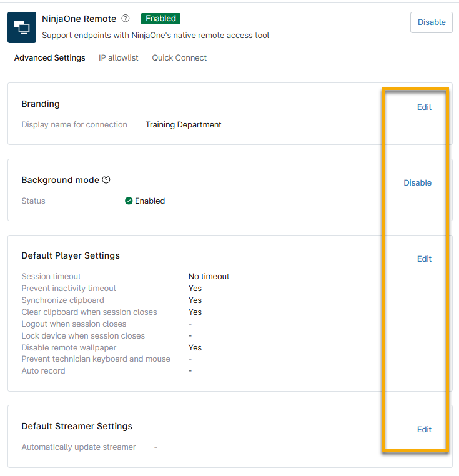Click the No timeout session value

(209, 276)
